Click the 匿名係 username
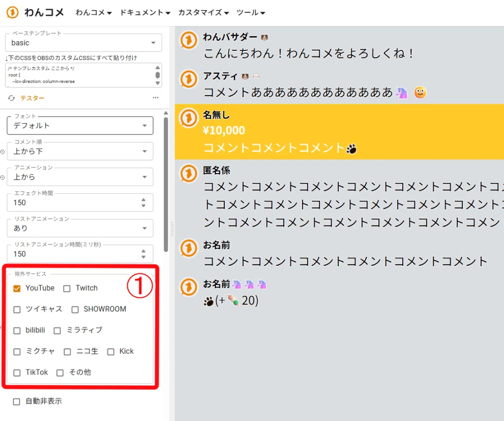The height and width of the screenshot is (421, 504). tap(217, 171)
